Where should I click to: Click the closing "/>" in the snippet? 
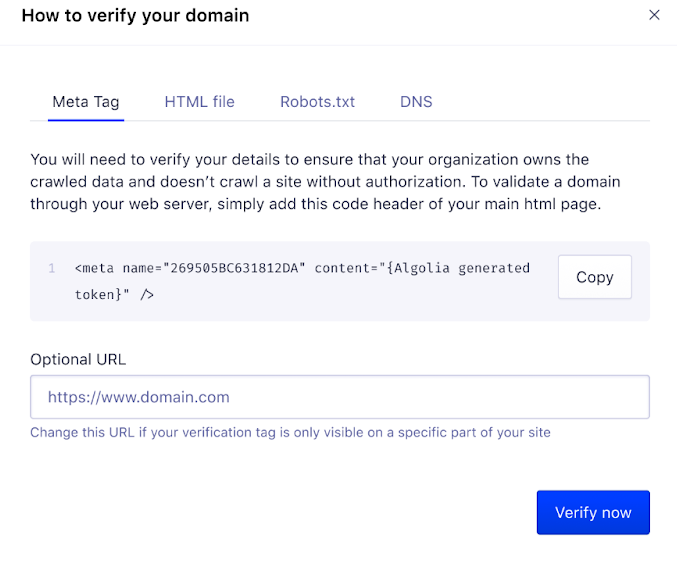pyautogui.click(x=146, y=295)
